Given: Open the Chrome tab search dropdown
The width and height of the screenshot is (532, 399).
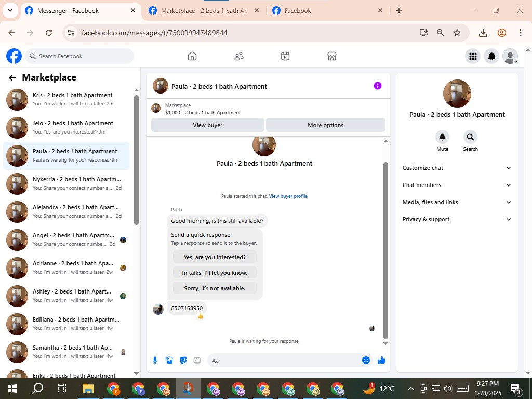Looking at the screenshot, I should coord(10,10).
